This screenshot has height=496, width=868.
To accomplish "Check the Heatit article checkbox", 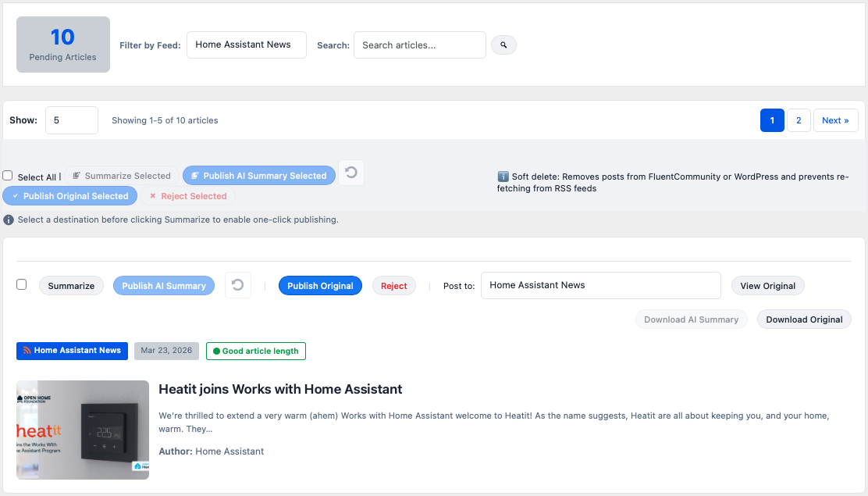I will coord(22,284).
